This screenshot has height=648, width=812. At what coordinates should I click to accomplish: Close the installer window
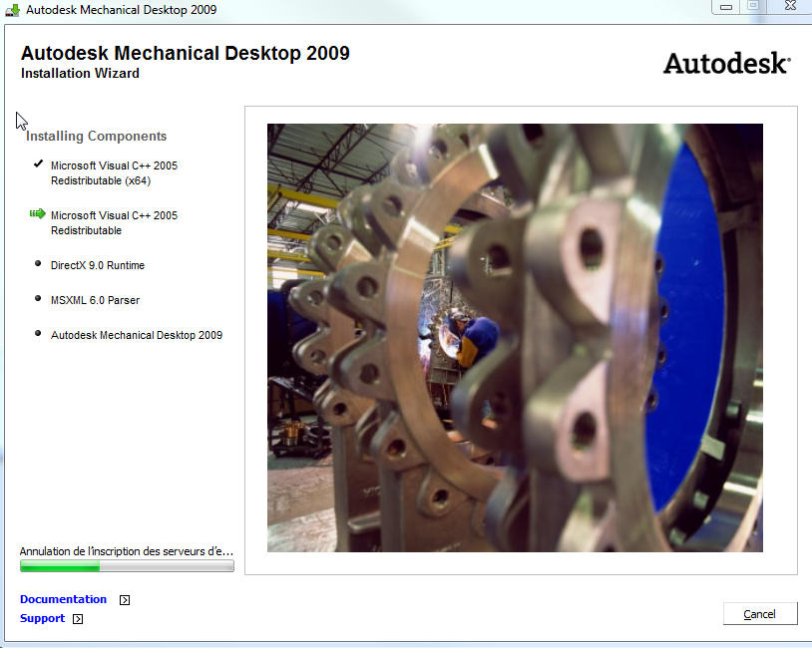tap(790, 6)
